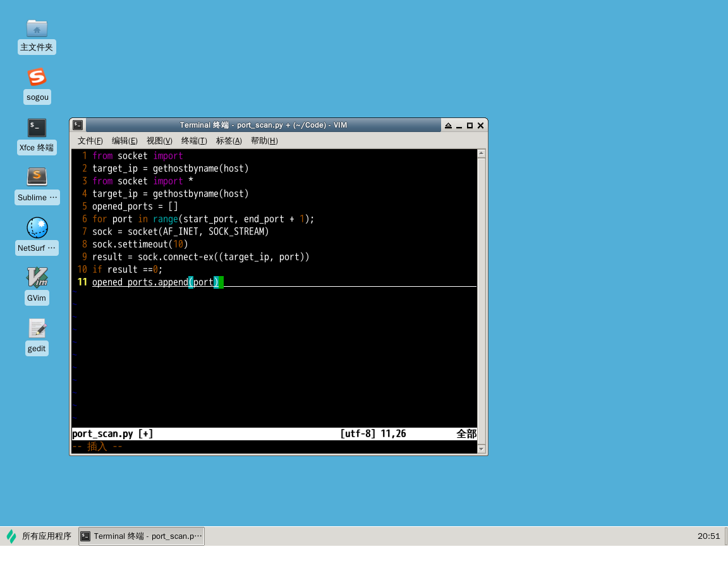Click the scrollbar down arrow in the terminal
The width and height of the screenshot is (728, 566).
(x=482, y=449)
